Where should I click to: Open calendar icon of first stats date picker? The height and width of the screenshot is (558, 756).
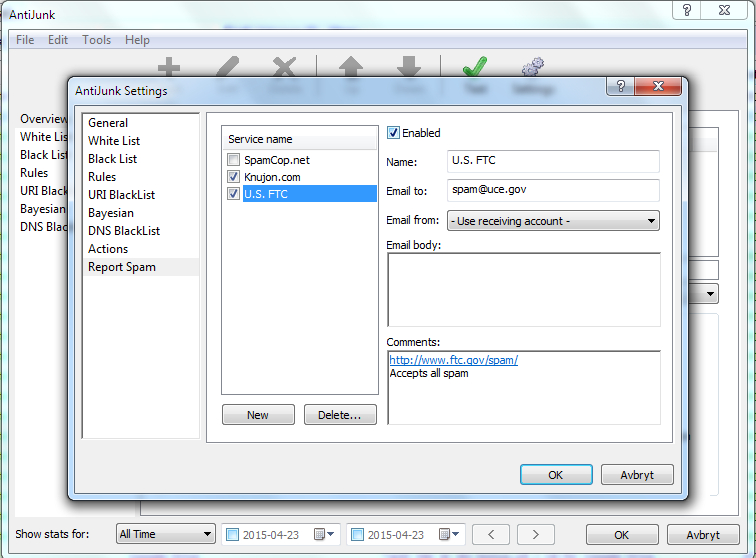point(324,534)
